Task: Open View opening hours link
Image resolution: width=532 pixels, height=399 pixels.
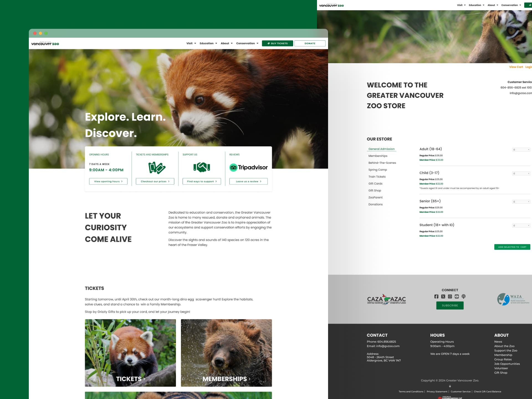Action: click(108, 181)
